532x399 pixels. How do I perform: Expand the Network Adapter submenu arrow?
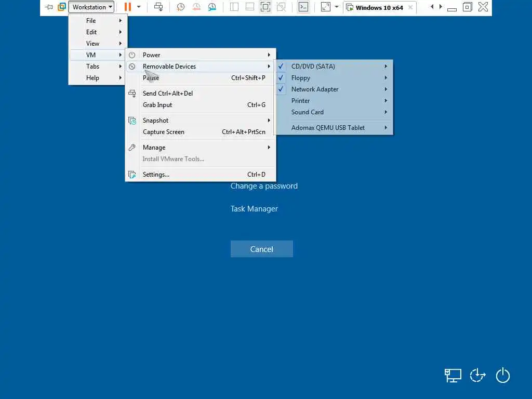(x=386, y=89)
